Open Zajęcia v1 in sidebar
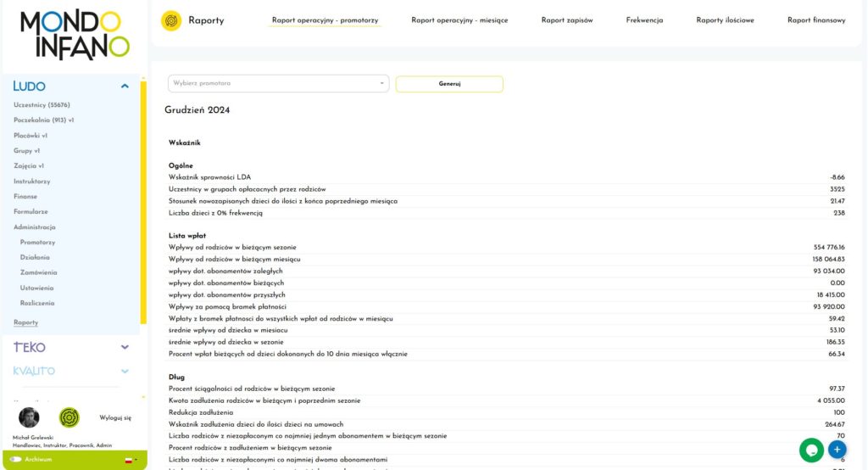This screenshot has height=470, width=868. [x=29, y=165]
